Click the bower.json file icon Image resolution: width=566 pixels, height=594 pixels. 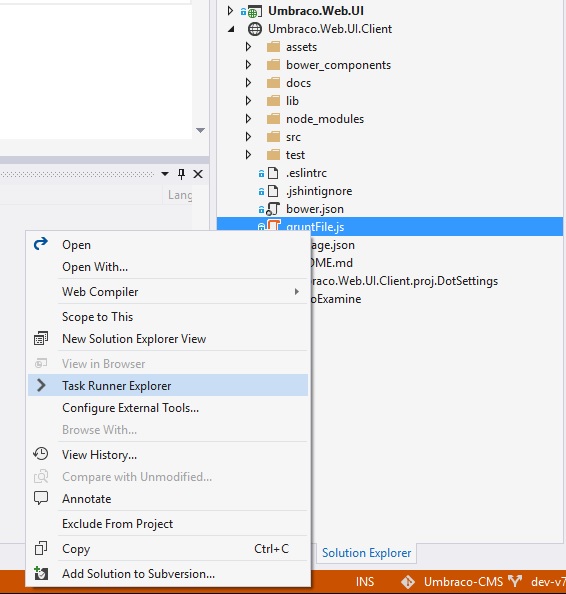(273, 209)
